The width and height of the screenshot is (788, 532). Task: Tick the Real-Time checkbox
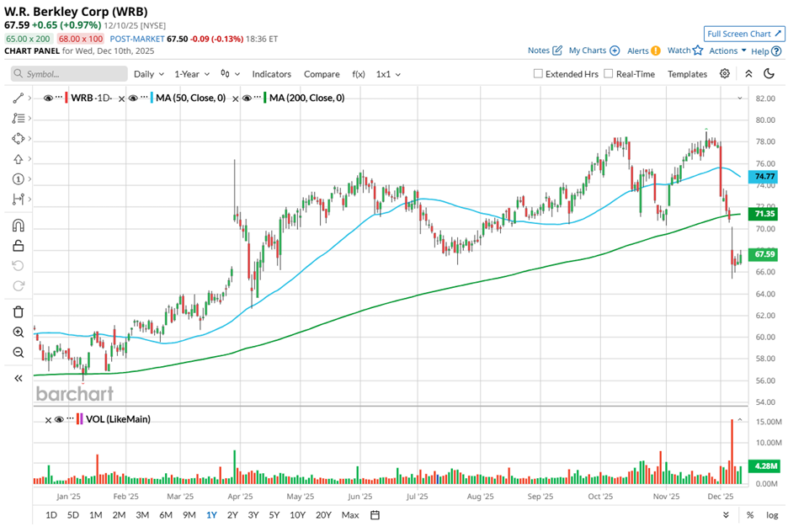click(x=609, y=74)
